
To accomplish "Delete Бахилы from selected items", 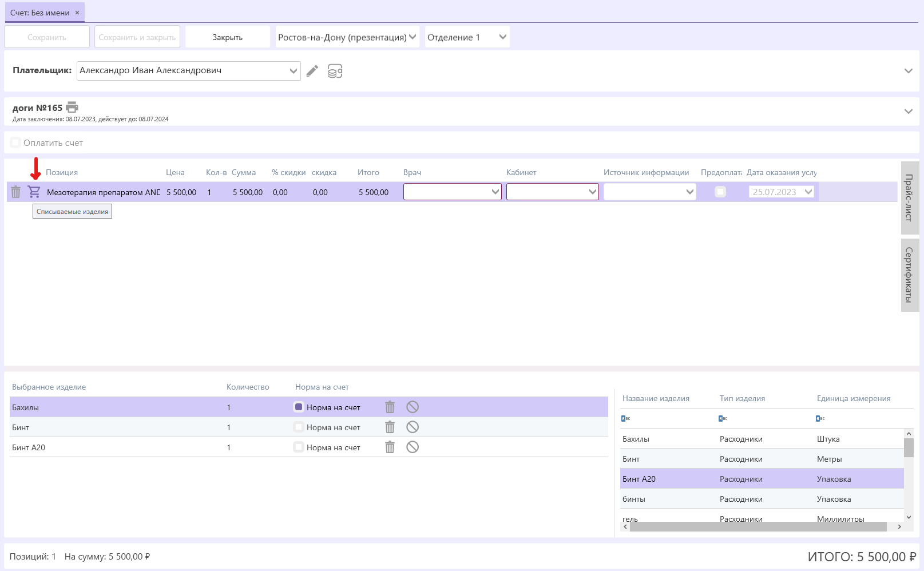I will pos(390,407).
